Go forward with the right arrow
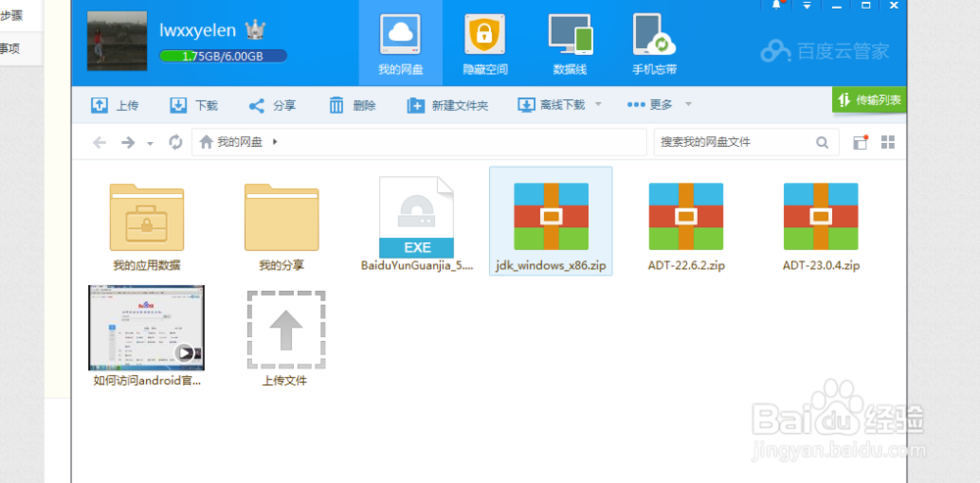The image size is (980, 483). (128, 142)
